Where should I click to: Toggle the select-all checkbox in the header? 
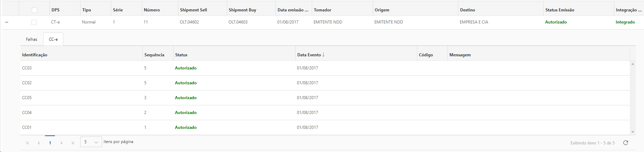click(34, 10)
